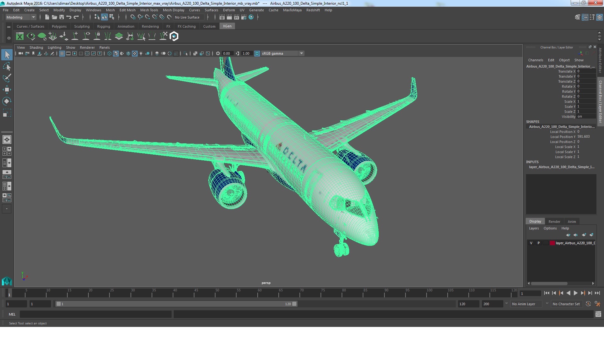Click the Save Scene disk icon
Viewport: 604px width, 364px height.
click(x=62, y=17)
